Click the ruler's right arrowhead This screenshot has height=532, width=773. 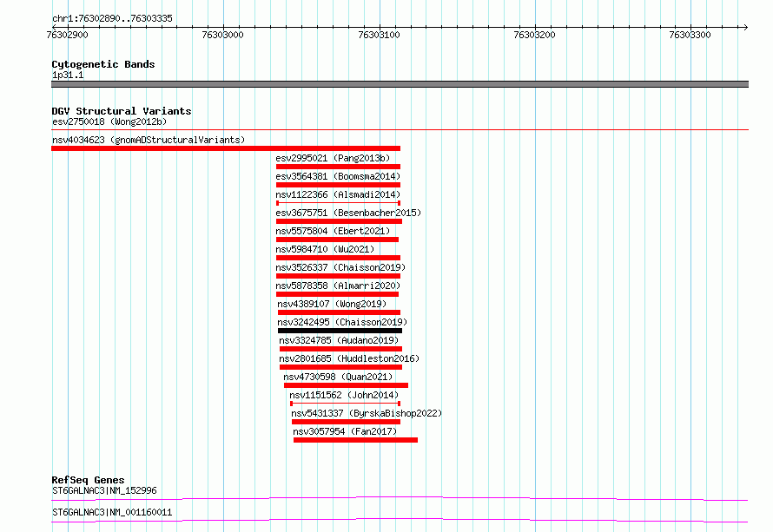[x=745, y=27]
